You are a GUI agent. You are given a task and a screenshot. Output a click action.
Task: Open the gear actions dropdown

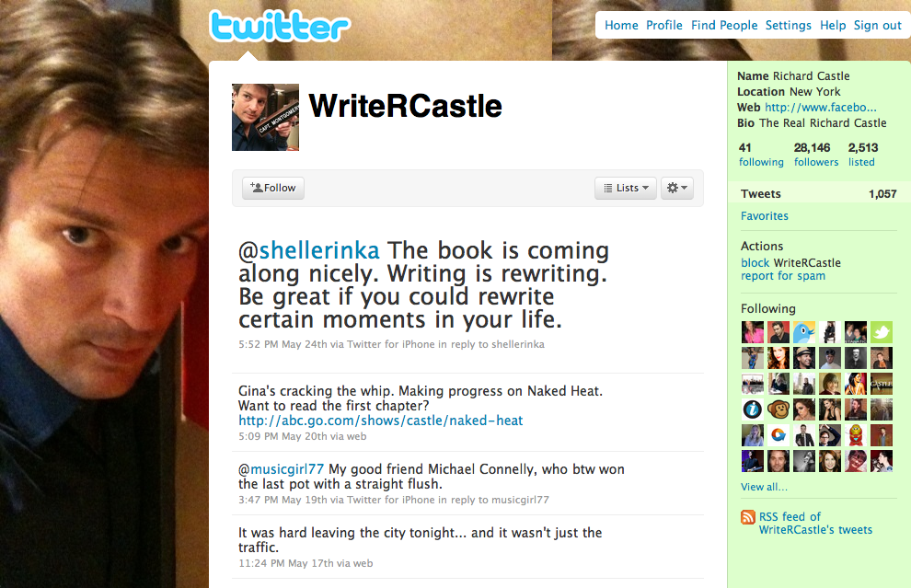(x=677, y=188)
